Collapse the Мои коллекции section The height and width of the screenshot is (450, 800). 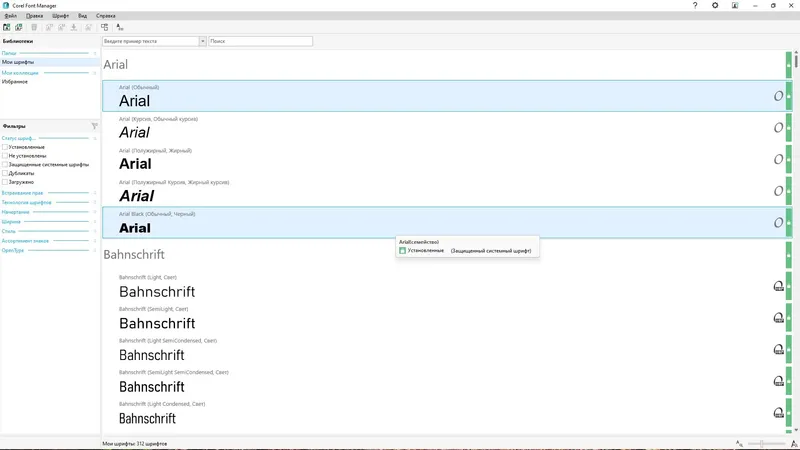[95, 73]
